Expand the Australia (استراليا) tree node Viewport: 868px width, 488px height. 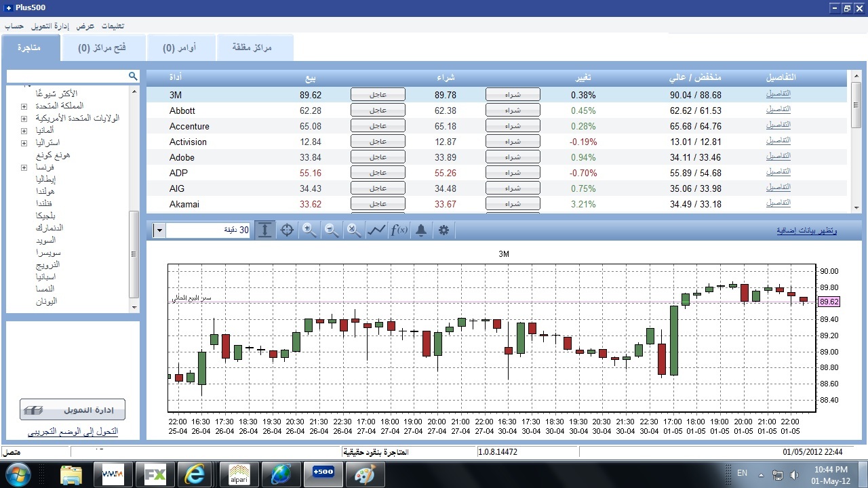(x=24, y=143)
